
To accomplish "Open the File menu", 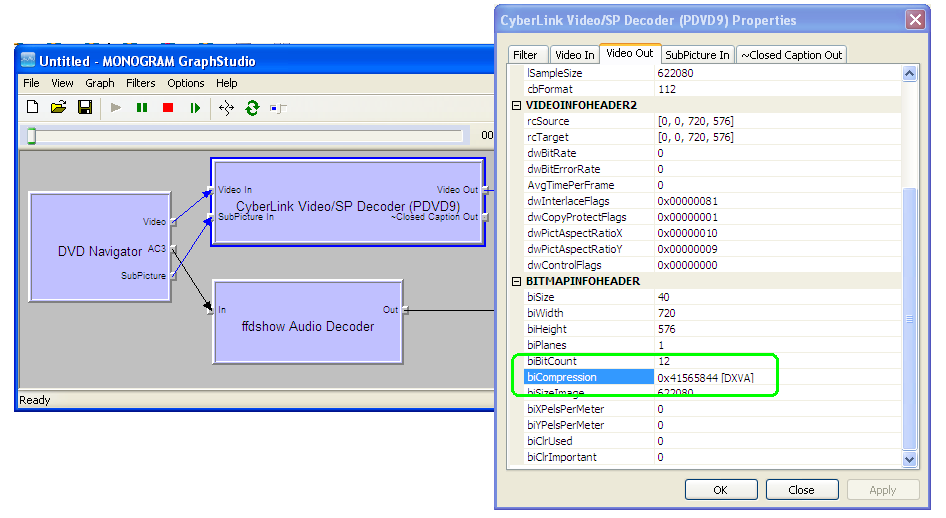I will click(x=31, y=83).
